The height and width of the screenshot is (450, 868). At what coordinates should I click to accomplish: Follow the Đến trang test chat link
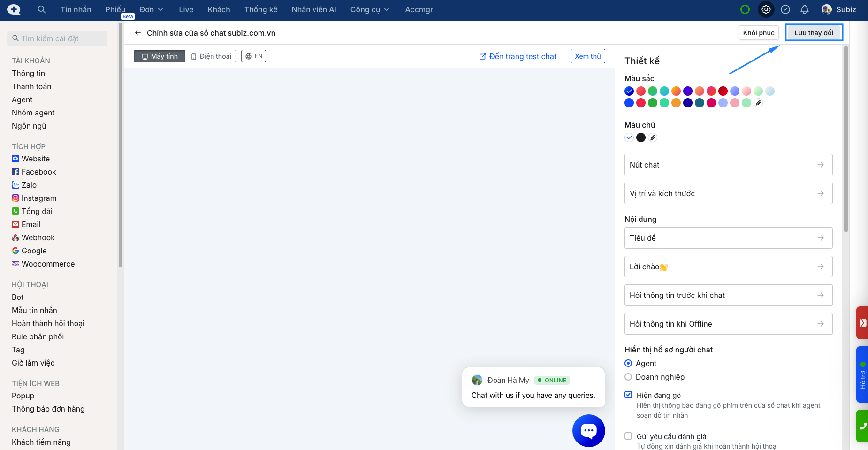click(522, 56)
